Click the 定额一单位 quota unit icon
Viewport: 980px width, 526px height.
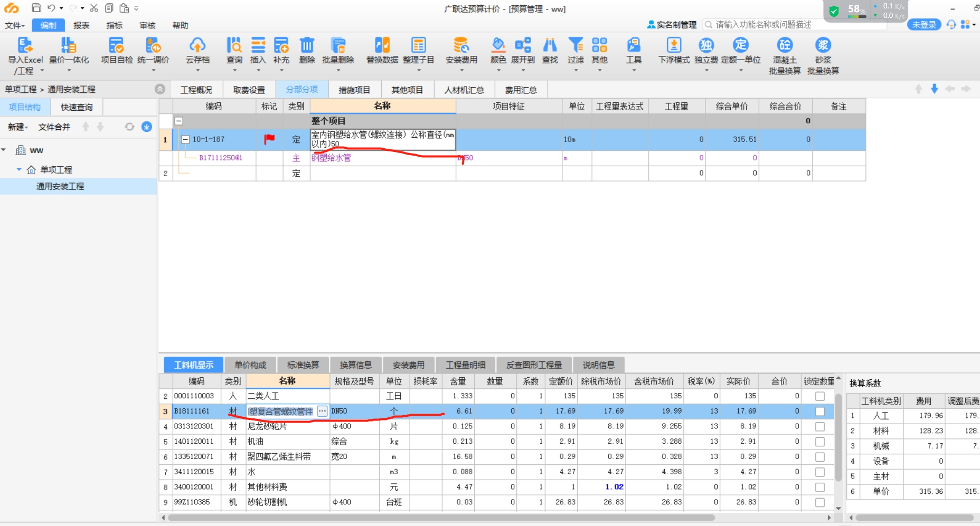741,45
